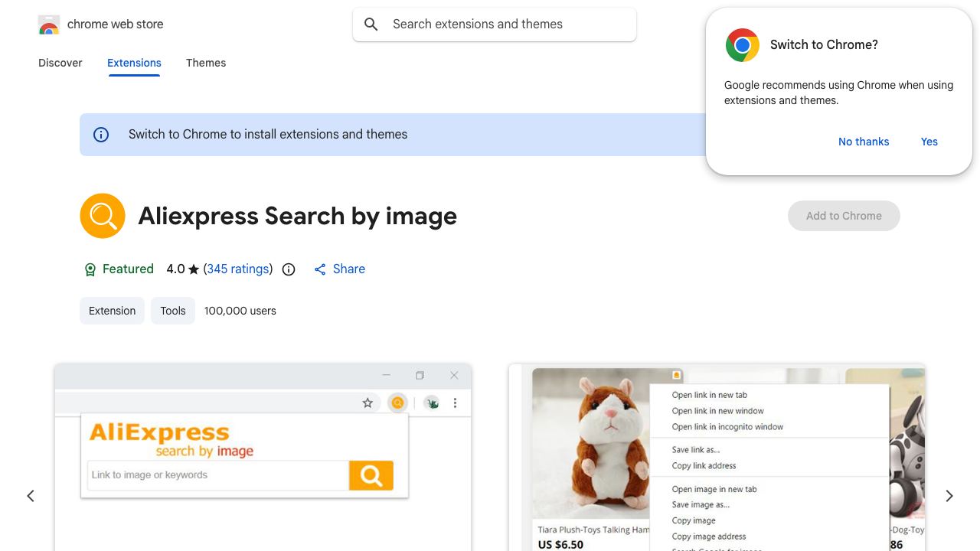
Task: Click the 4.0 star rating
Action: [x=183, y=269]
